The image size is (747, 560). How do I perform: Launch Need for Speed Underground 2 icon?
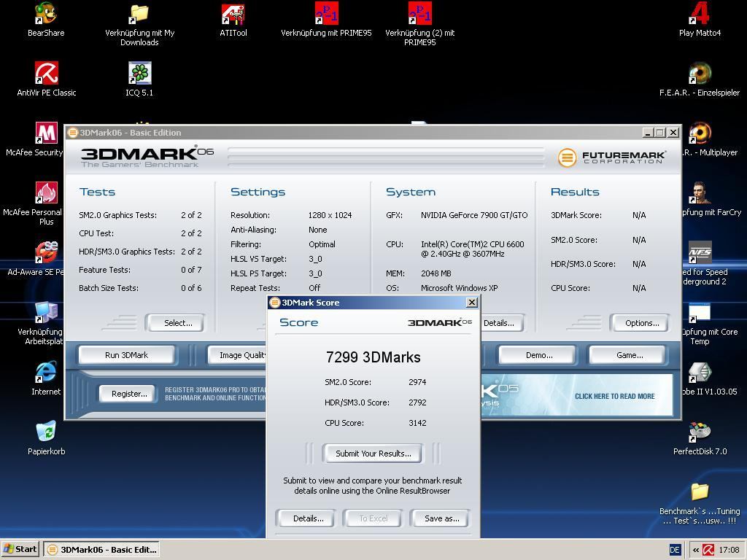(x=700, y=252)
